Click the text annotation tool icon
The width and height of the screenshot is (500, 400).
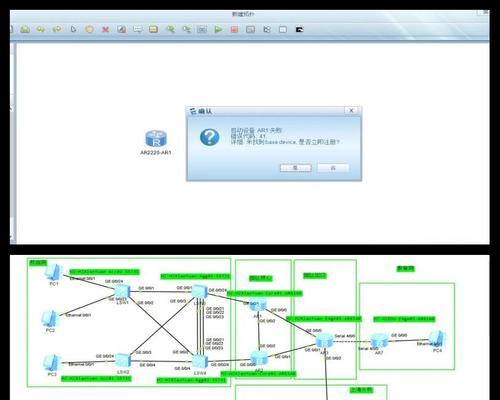tap(138, 29)
